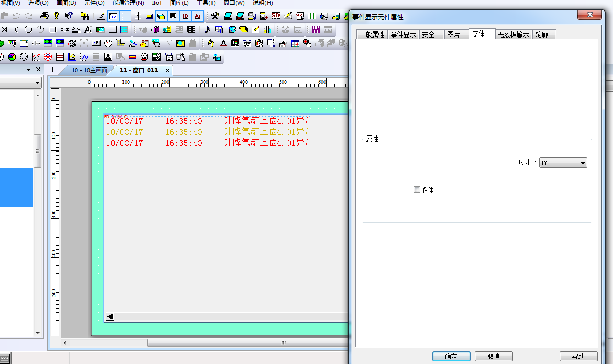Toggle the grid dots display button
Screen dimensions: 613x364
click(x=126, y=16)
